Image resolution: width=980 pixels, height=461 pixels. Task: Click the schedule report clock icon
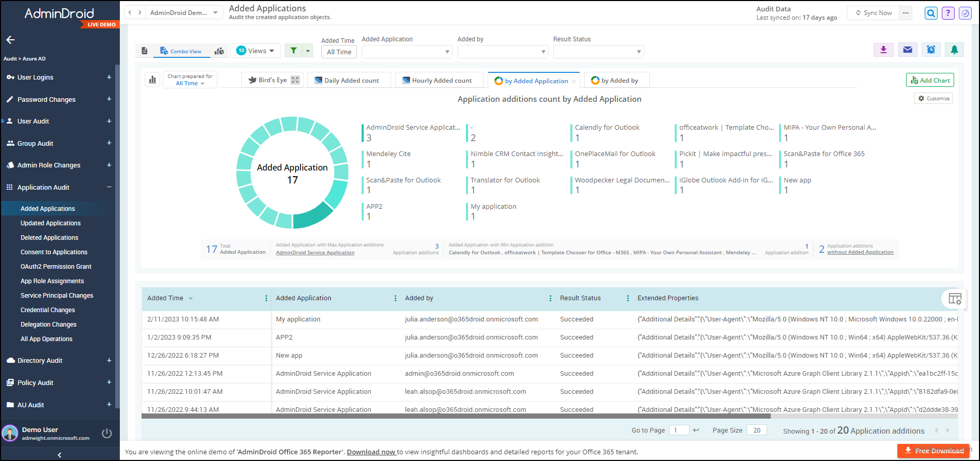click(x=931, y=50)
